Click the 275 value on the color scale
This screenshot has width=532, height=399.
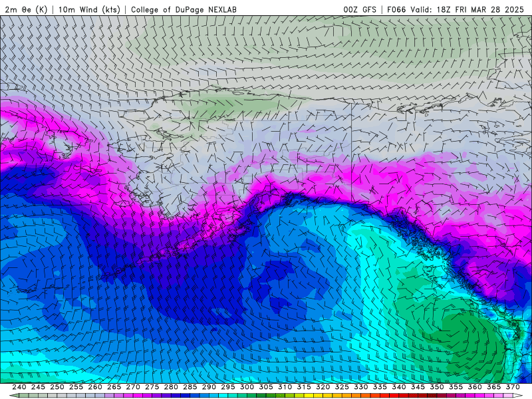point(152,387)
